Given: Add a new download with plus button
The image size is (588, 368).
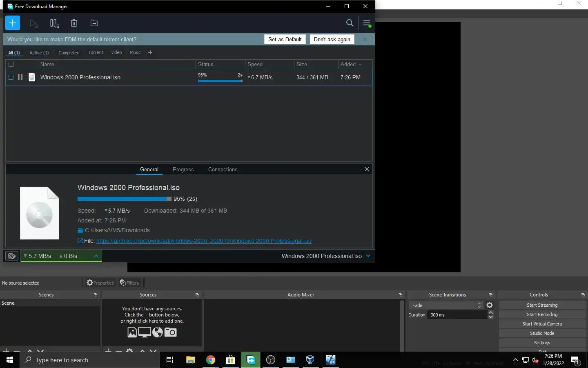Looking at the screenshot, I should click(13, 23).
